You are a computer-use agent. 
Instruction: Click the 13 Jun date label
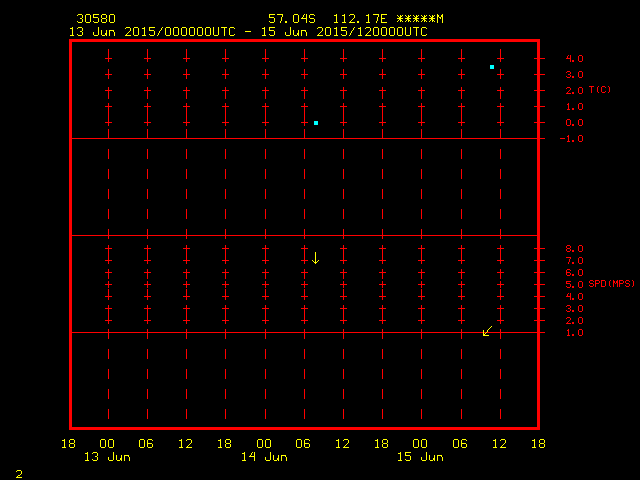[x=107, y=457]
